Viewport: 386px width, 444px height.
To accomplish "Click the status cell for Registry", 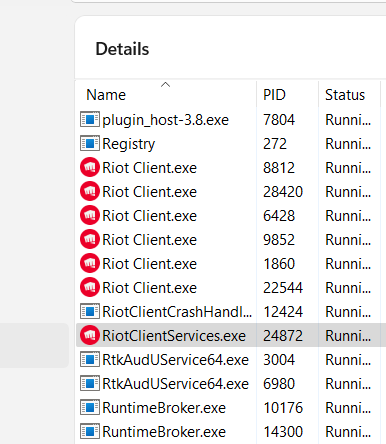I will (x=348, y=144).
